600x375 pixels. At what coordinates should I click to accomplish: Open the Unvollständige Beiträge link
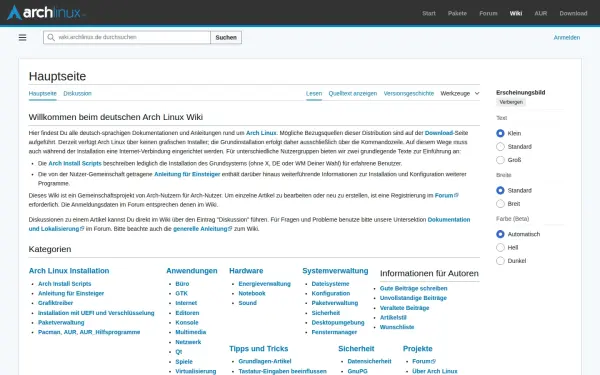click(x=413, y=298)
